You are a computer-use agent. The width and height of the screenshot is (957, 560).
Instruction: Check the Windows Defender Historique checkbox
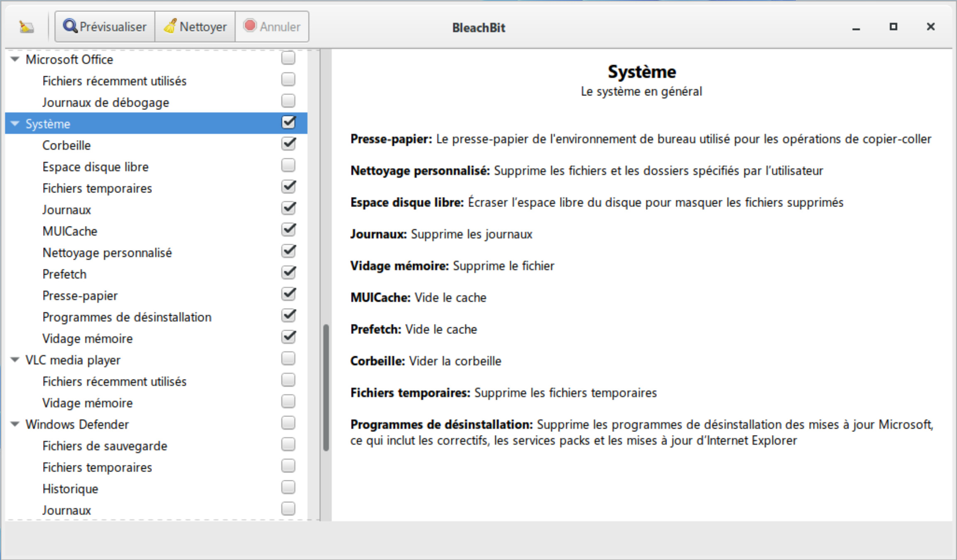coord(288,487)
